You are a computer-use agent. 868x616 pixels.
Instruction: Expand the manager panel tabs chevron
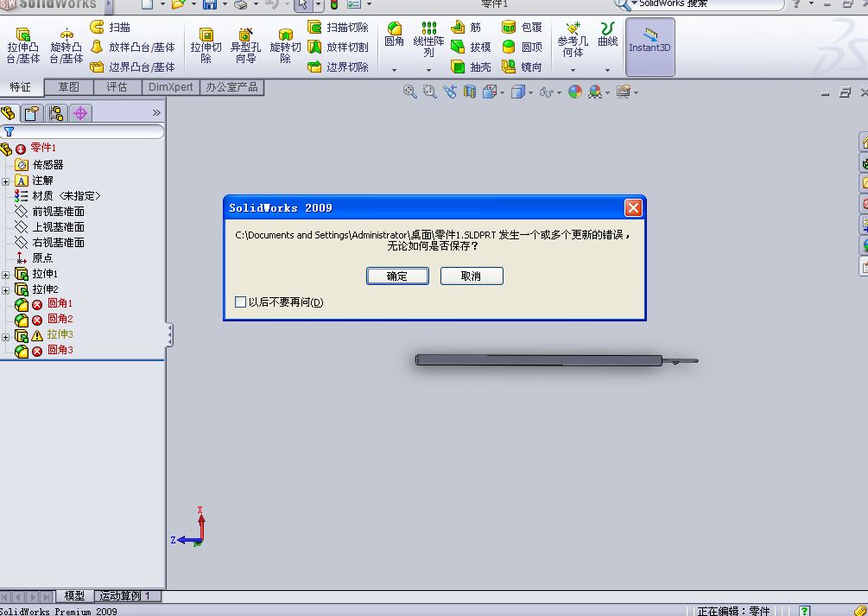(x=156, y=113)
